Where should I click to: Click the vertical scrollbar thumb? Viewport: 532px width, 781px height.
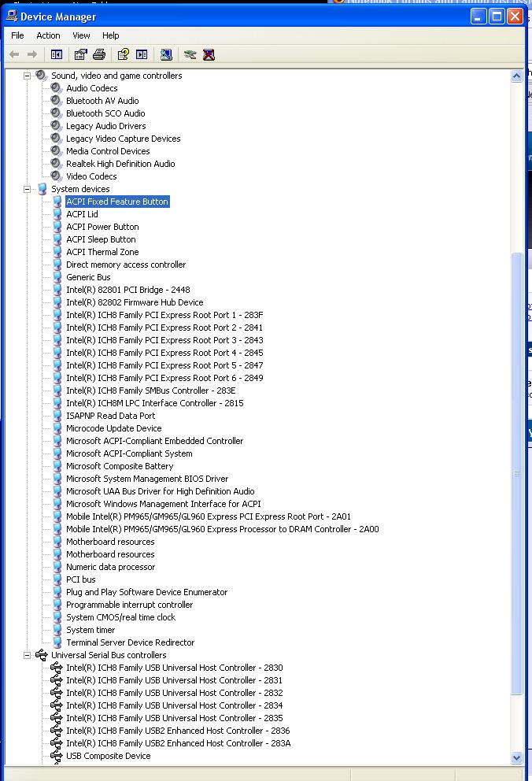point(516,474)
